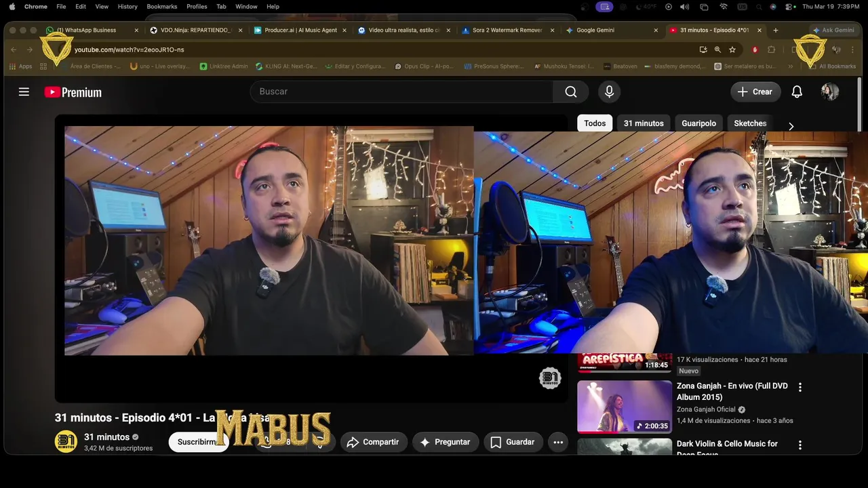Open the Beatoven bookmark
The height and width of the screenshot is (488, 868).
tap(620, 66)
